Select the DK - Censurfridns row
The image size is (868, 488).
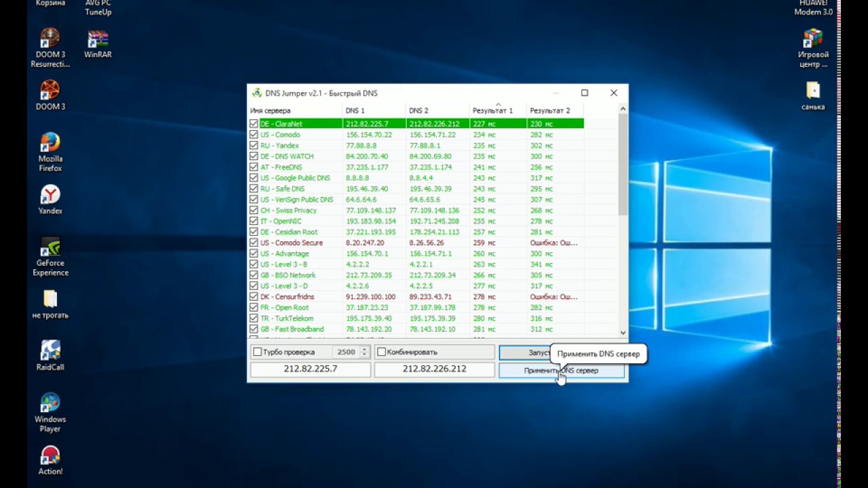(x=416, y=298)
